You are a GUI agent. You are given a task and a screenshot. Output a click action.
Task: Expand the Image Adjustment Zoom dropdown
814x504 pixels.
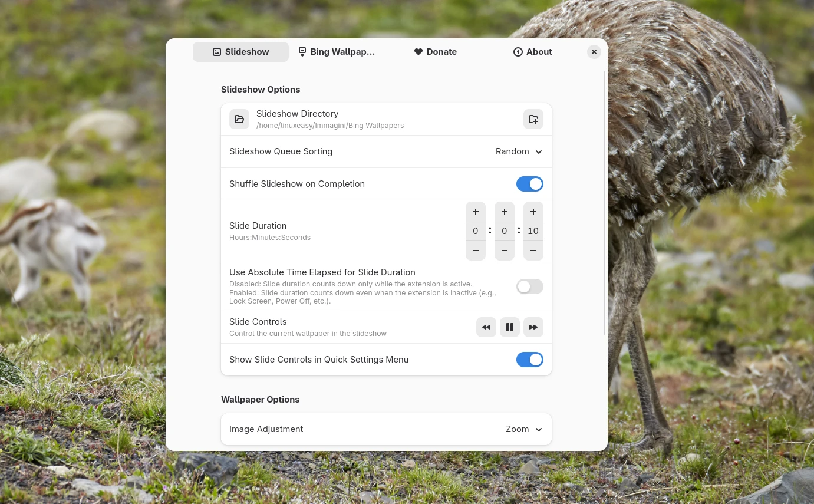tap(523, 429)
